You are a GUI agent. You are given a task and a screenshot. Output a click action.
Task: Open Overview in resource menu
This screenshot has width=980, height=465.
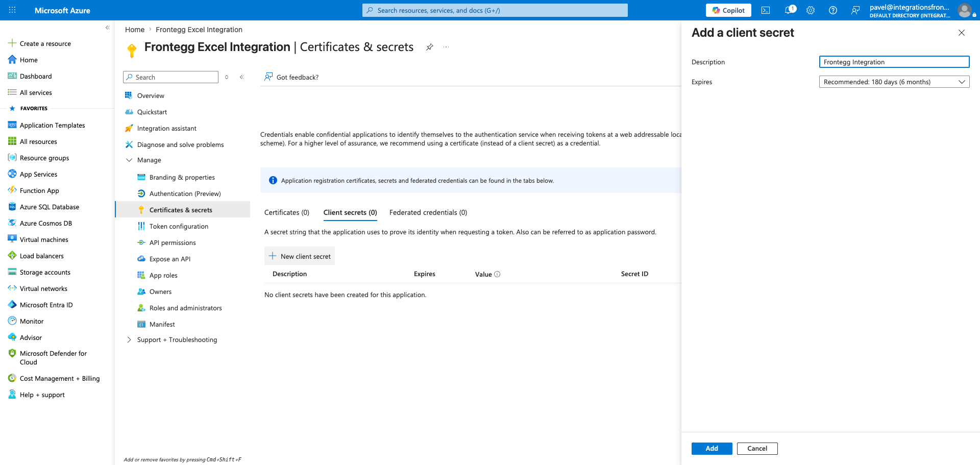click(x=151, y=95)
